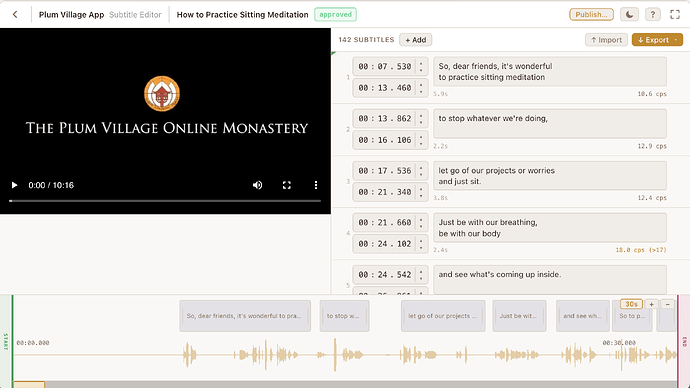Click the pink END marker strip
Image resolution: width=690 pixels, height=388 pixels.
coord(684,341)
